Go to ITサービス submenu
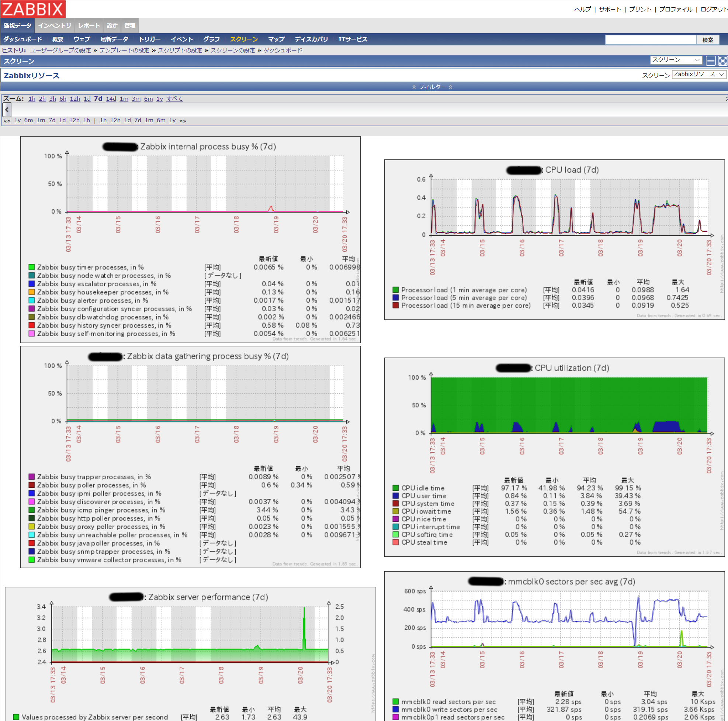728x721 pixels. tap(353, 39)
